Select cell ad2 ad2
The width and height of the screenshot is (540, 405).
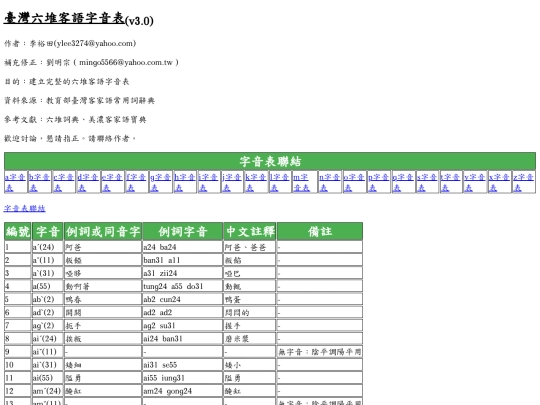click(x=183, y=312)
